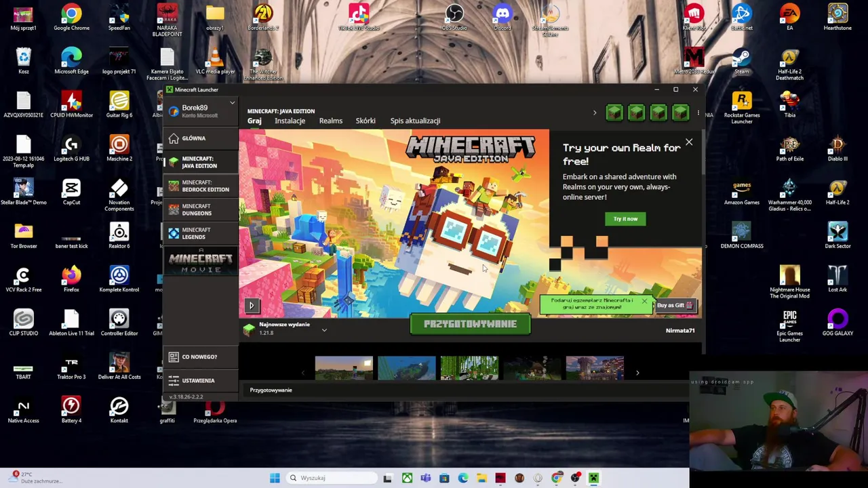
Task: Open the bamboo forest screenshot thumbnail
Action: (469, 368)
